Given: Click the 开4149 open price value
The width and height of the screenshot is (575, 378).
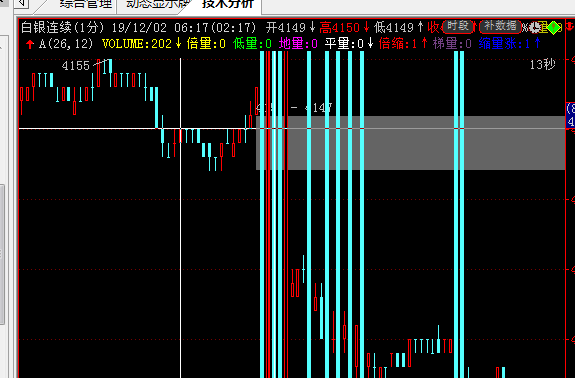Looking at the screenshot, I should tap(286, 27).
